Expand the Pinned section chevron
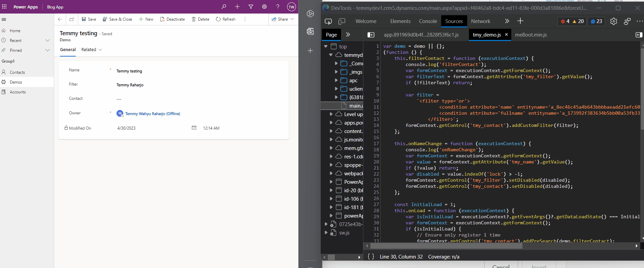The width and height of the screenshot is (644, 268). 47,50
